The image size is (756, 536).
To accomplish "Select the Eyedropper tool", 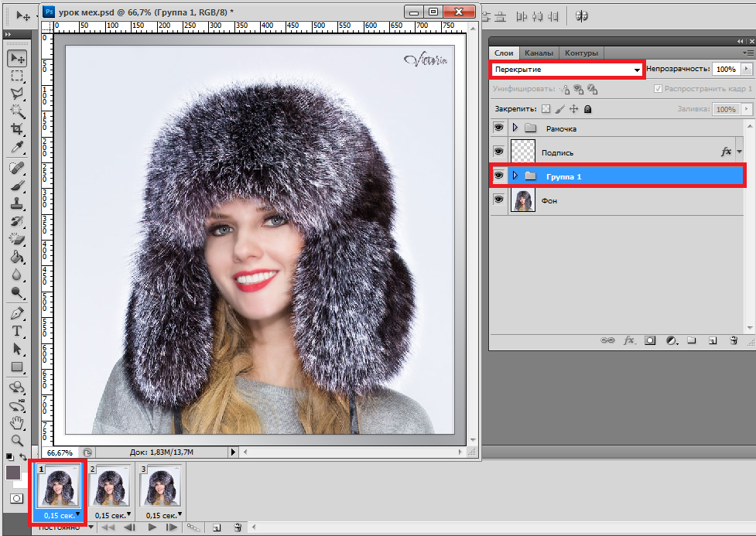I will 16,147.
